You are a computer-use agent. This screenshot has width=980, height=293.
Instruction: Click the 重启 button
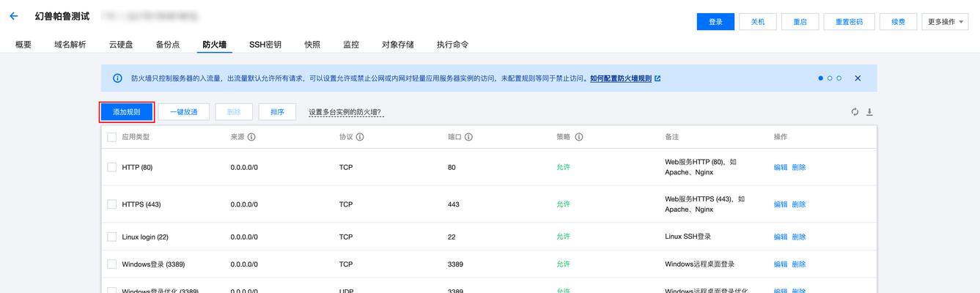800,22
